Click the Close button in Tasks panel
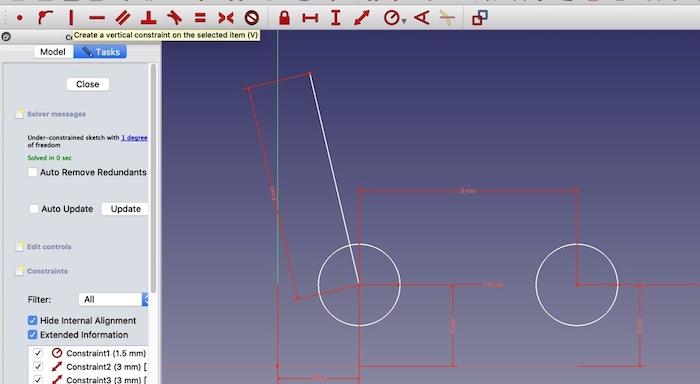Image resolution: width=700 pixels, height=384 pixels. click(88, 84)
